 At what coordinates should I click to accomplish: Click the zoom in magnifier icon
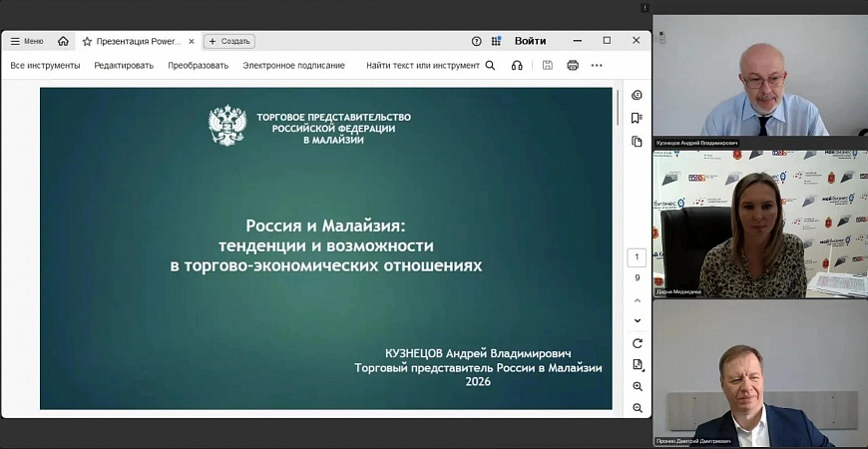638,386
